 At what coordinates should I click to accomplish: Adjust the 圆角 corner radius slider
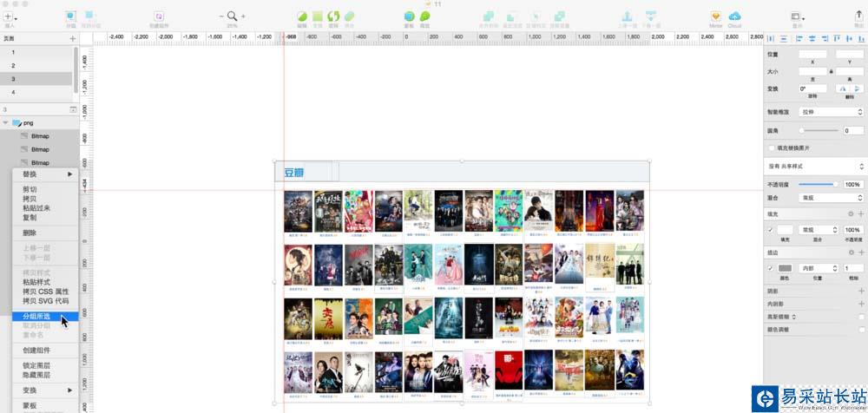819,131
